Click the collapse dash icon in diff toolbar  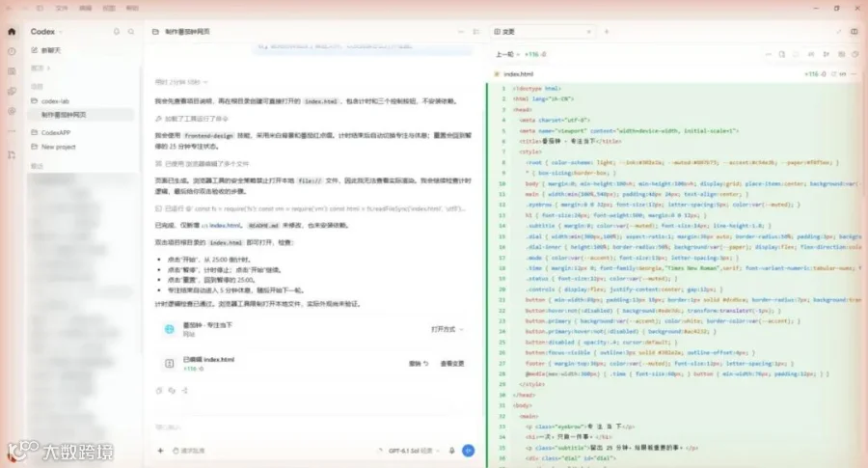point(768,54)
